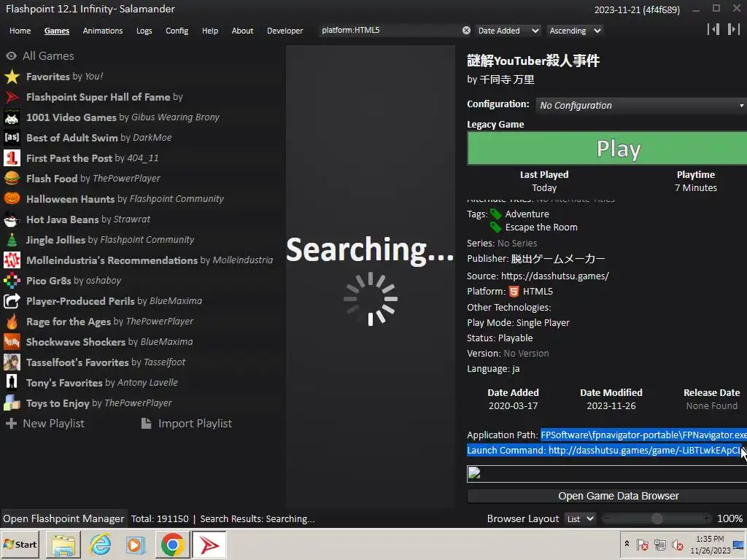Viewport: 747px width, 560px height.
Task: Click the Jingle Jollies tree icon
Action: (x=12, y=240)
